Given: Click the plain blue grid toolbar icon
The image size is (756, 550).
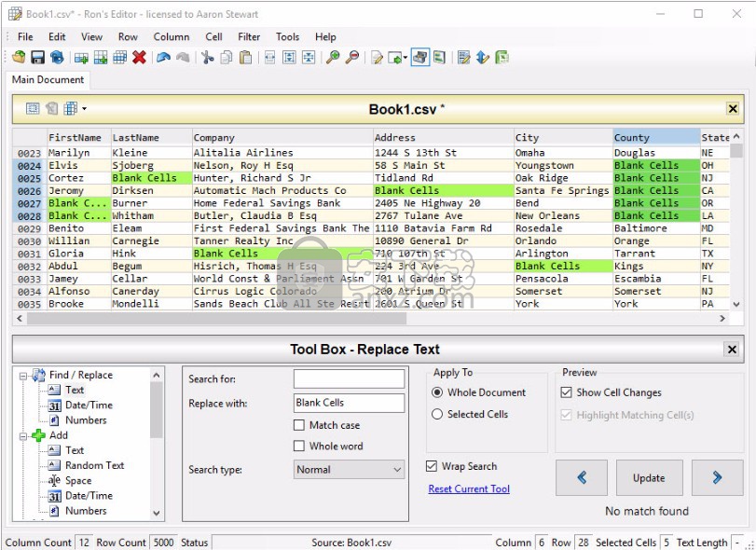Looking at the screenshot, I should (119, 58).
